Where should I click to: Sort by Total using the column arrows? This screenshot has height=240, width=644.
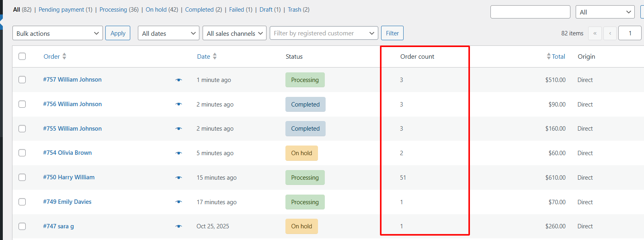(549, 57)
